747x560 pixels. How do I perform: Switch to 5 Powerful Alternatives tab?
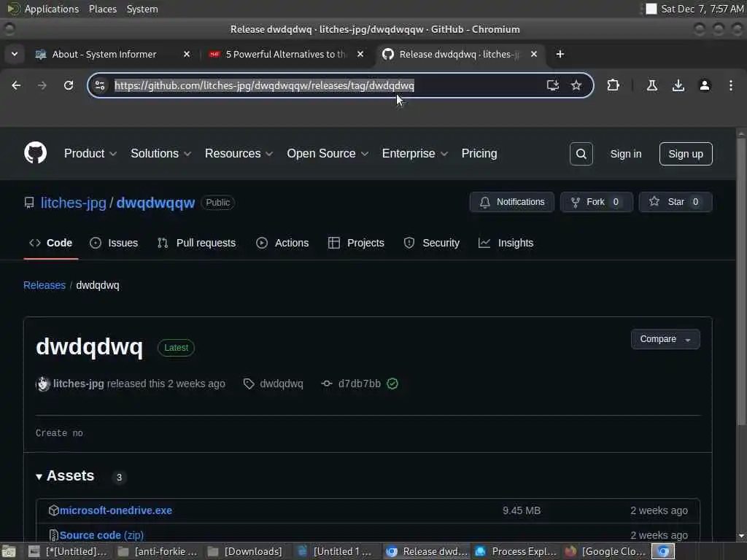286,54
